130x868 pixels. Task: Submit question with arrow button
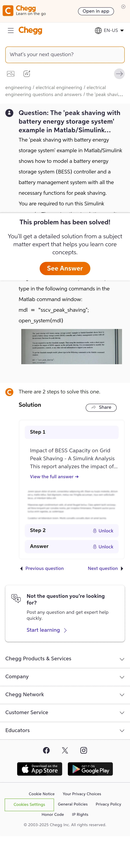pos(119,74)
